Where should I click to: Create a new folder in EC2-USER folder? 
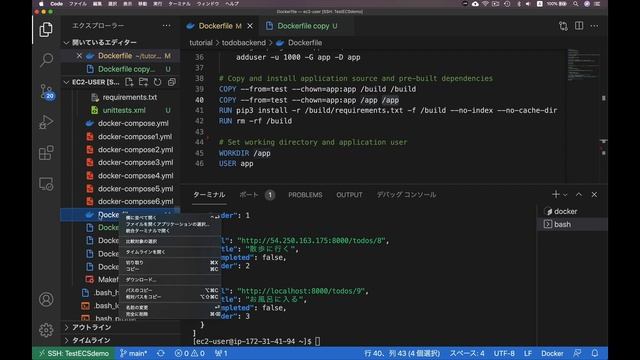click(x=143, y=82)
